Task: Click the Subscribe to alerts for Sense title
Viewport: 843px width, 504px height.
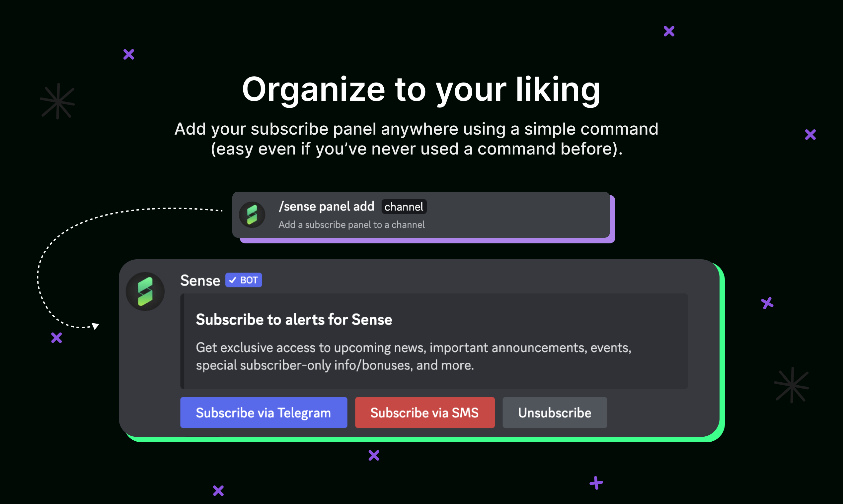Action: [x=294, y=320]
